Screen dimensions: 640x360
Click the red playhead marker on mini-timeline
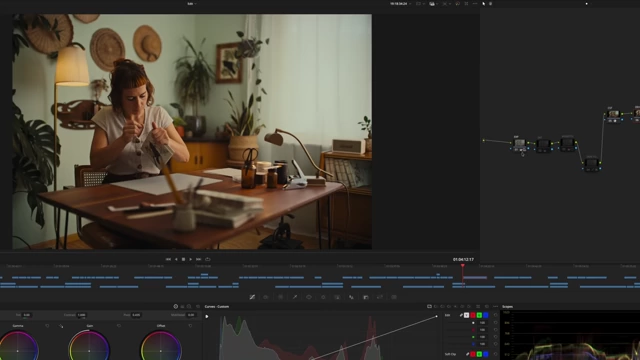pyautogui.click(x=462, y=266)
